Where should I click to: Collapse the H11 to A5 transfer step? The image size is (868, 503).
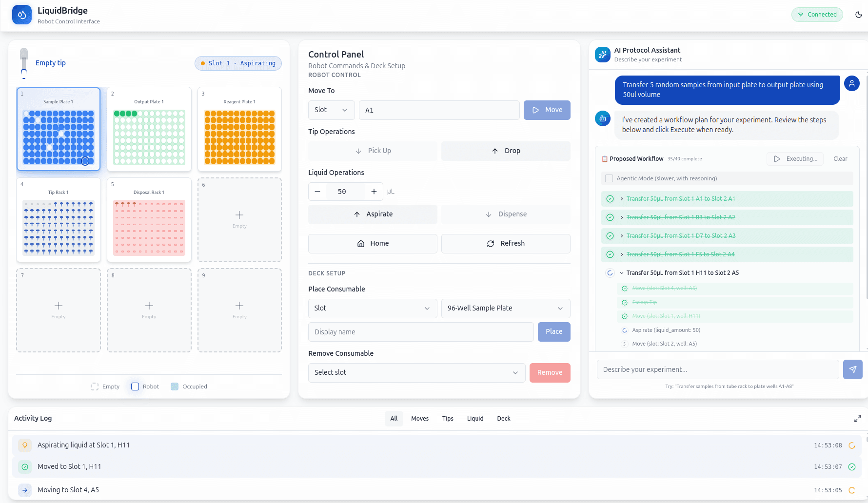point(622,273)
